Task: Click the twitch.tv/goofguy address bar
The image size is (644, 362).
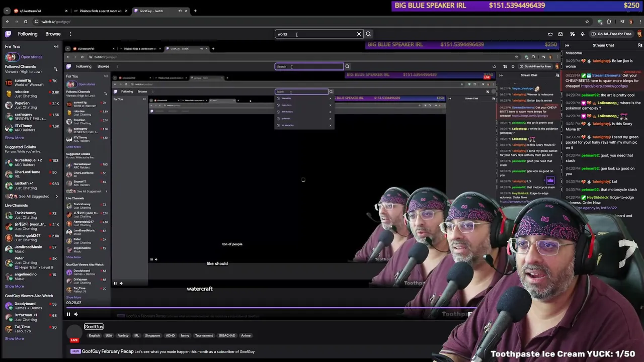Action: [302, 22]
